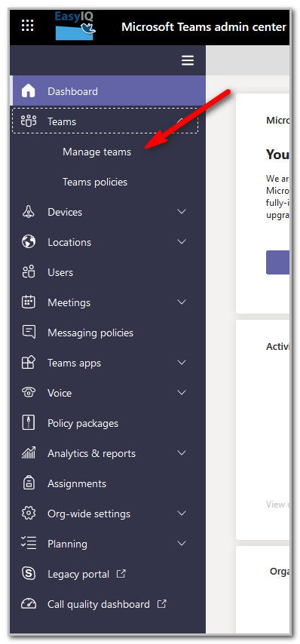
Task: Expand the Locations section chevron
Action: coord(182,242)
